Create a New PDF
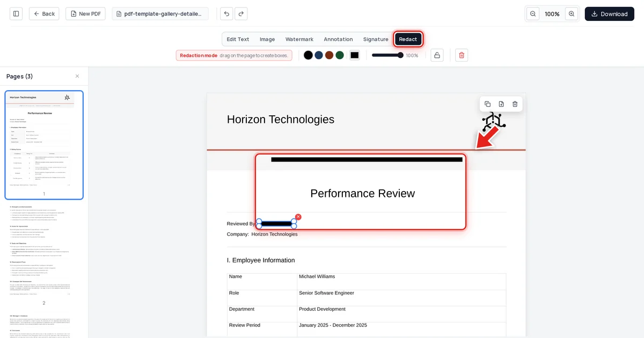The width and height of the screenshot is (644, 338). tap(85, 14)
